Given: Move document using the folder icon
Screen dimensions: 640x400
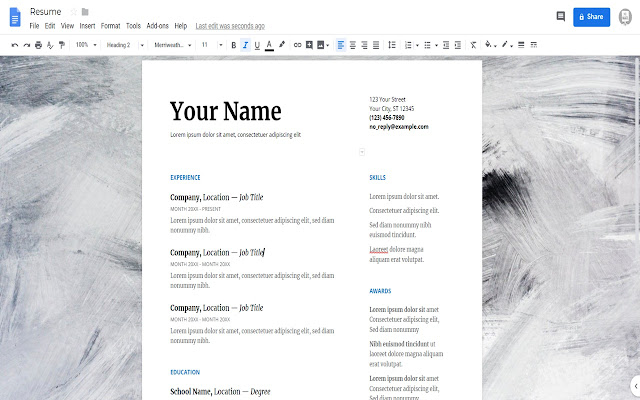Looking at the screenshot, I should pos(85,12).
